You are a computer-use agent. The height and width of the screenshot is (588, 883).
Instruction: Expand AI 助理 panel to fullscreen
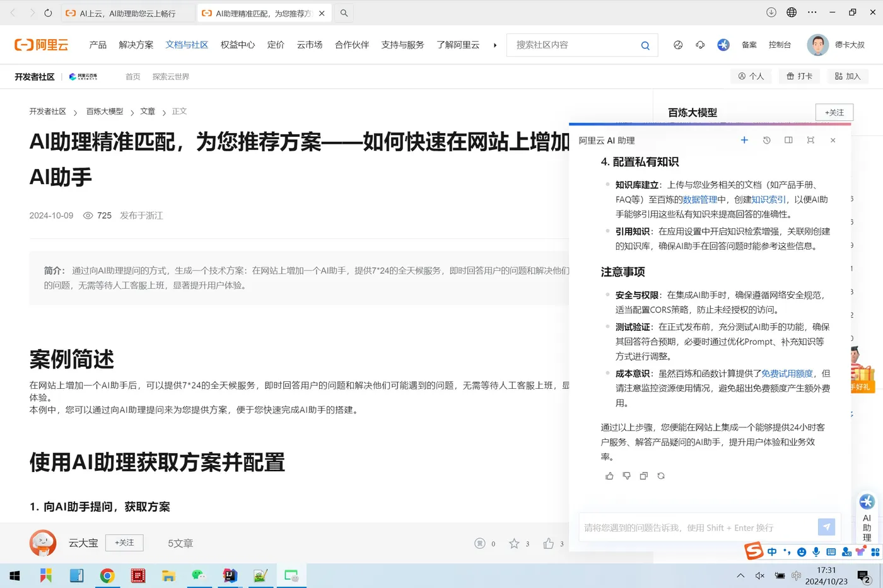(x=810, y=140)
